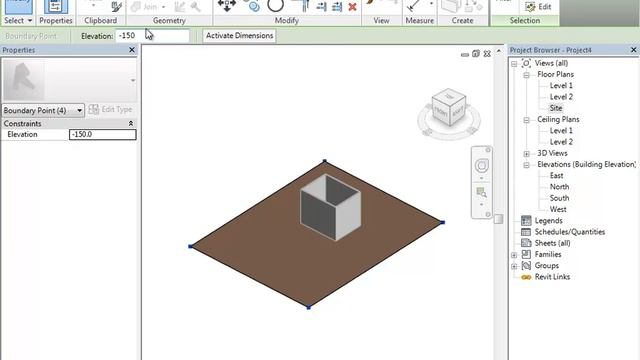Image resolution: width=640 pixels, height=360 pixels.
Task: Click the Activate Dimensions button
Action: (x=239, y=36)
